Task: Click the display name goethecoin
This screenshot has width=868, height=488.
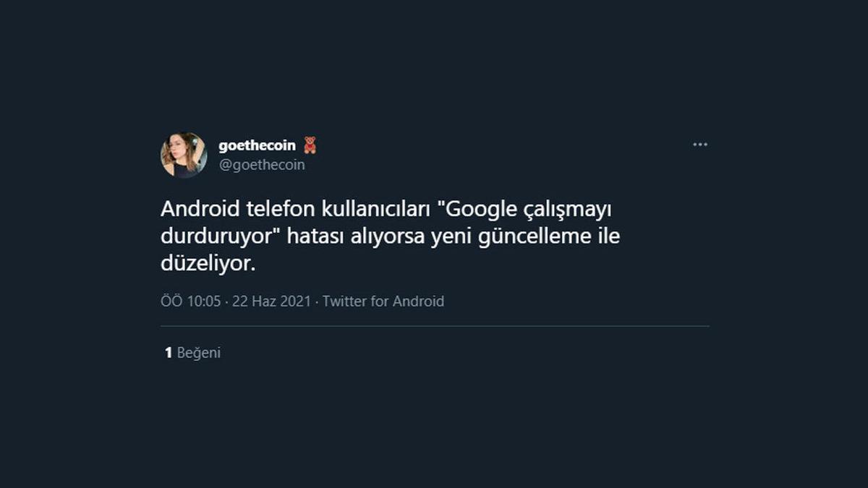Action: click(257, 145)
